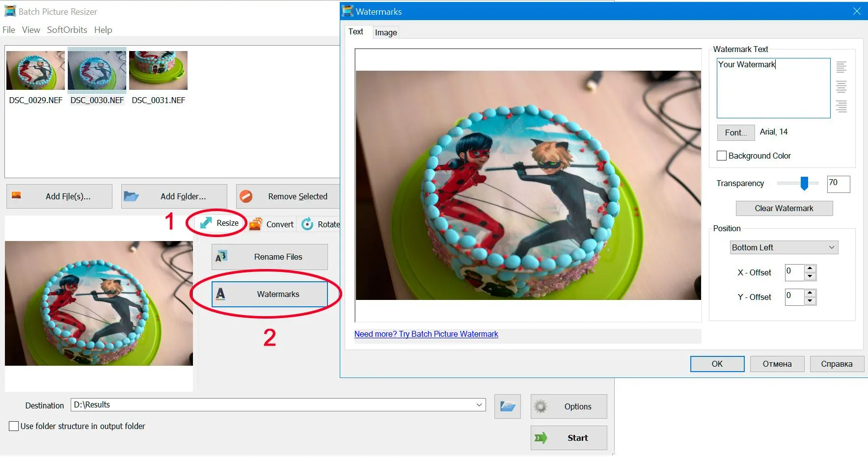Open the Position dropdown showing Bottom Left

pyautogui.click(x=784, y=247)
